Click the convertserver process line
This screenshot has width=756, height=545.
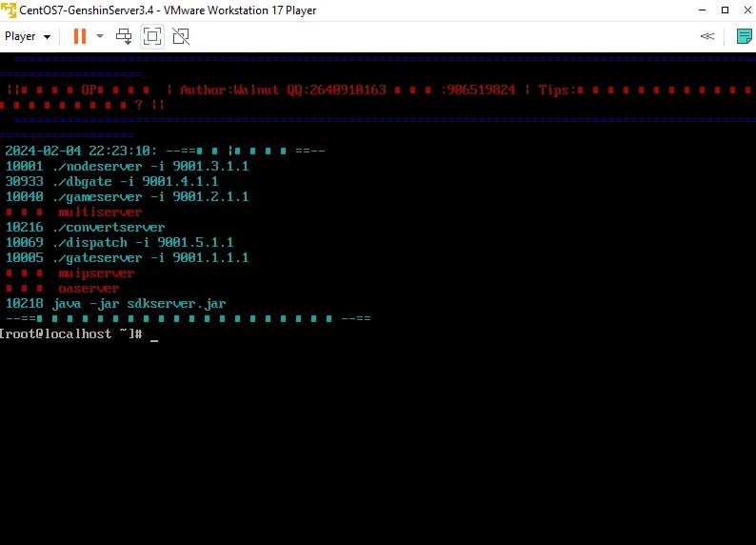tap(86, 227)
